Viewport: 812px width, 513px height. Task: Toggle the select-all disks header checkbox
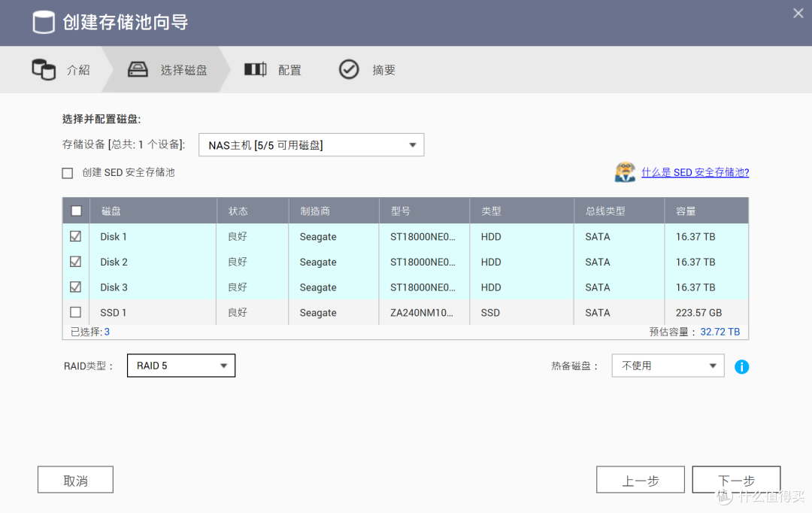(76, 211)
